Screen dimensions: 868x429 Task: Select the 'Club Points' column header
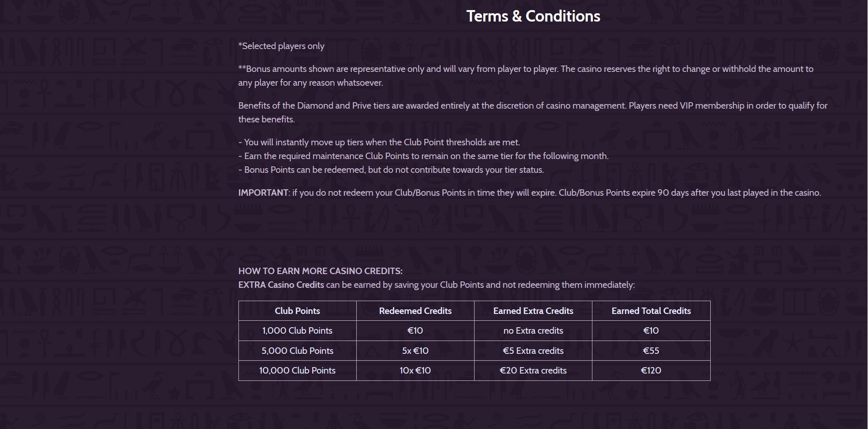298,311
